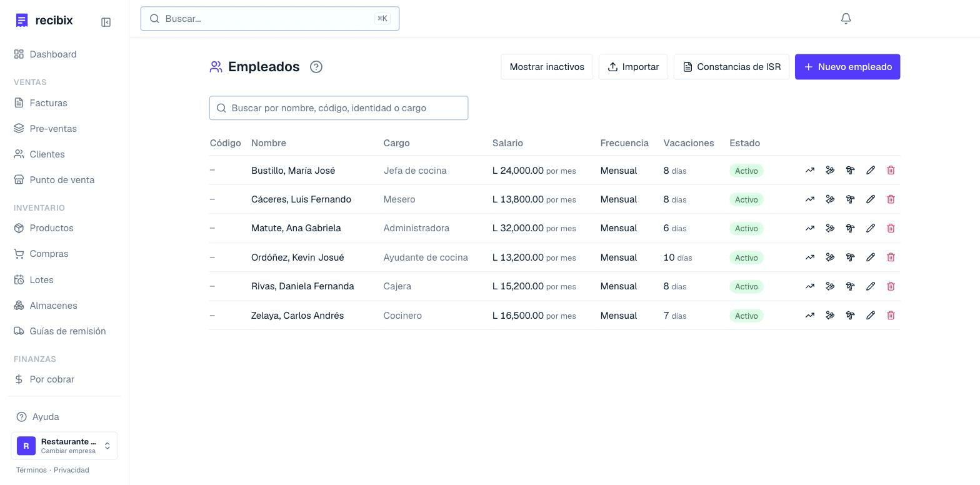Navigate to Punto de venta
The width and height of the screenshot is (980, 485).
62,180
